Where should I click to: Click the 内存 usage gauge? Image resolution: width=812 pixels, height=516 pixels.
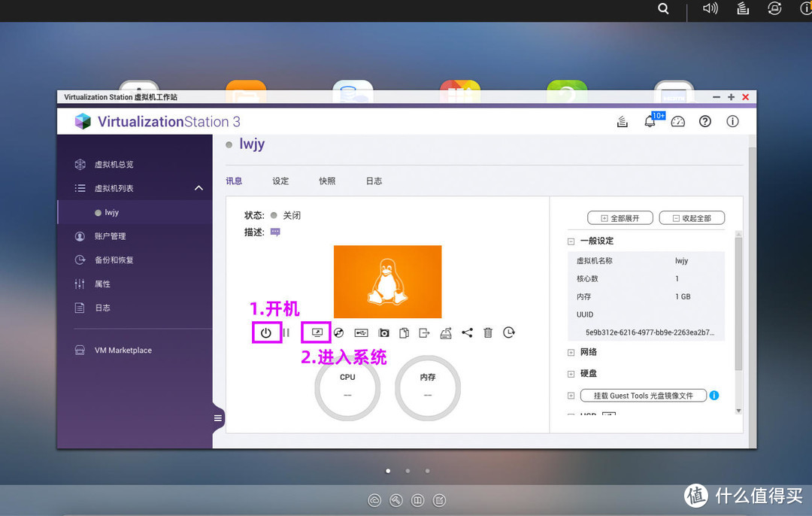pos(428,388)
